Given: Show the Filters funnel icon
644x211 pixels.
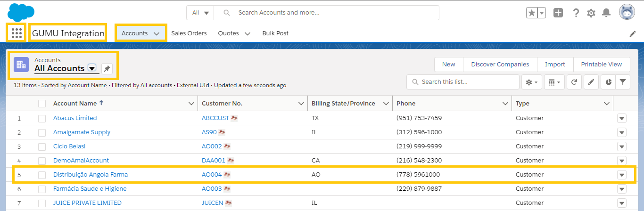Looking at the screenshot, I should coord(623,82).
